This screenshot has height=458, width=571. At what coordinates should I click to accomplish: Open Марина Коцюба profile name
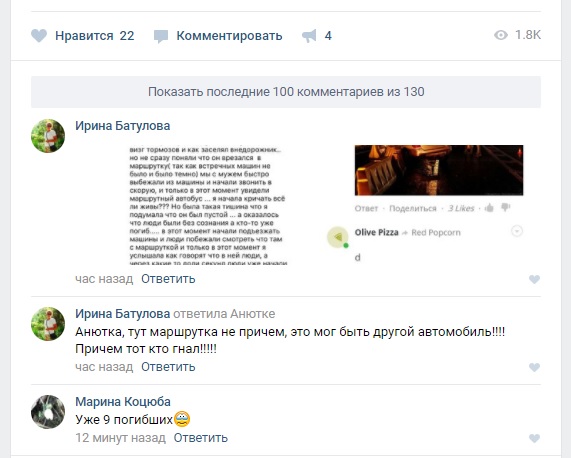click(123, 402)
